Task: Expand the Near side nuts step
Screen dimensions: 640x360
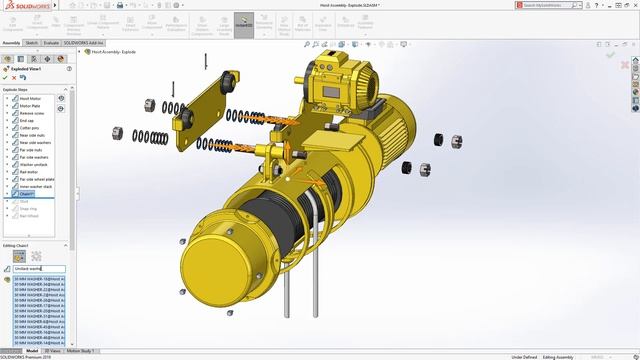Action: pos(7,136)
